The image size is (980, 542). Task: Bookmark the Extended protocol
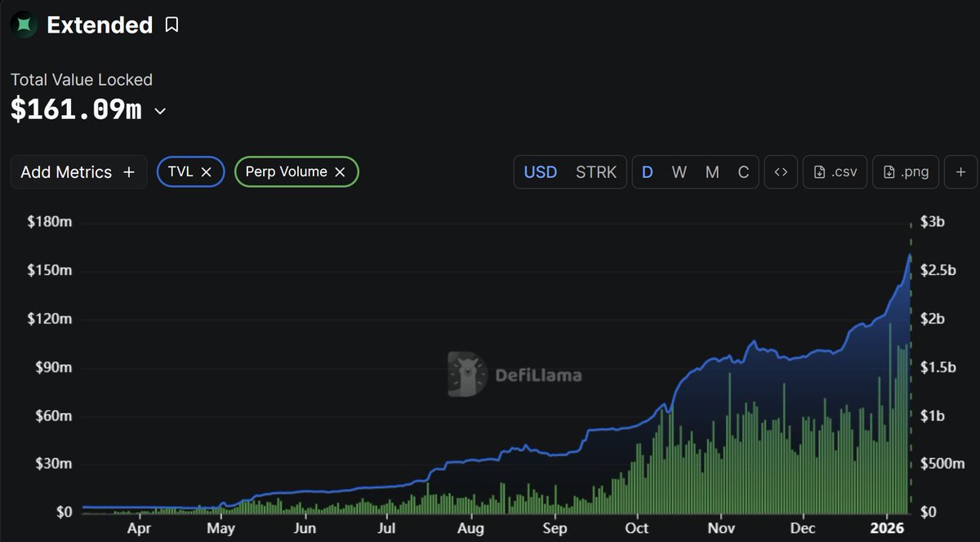pos(171,25)
